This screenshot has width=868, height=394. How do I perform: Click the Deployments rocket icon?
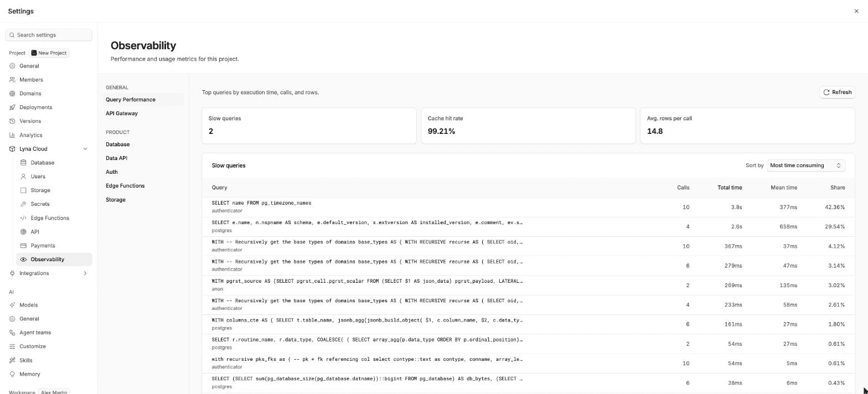pos(12,107)
